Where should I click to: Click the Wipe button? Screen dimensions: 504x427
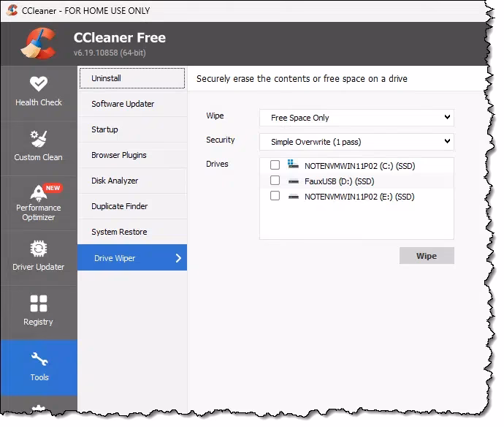[427, 256]
